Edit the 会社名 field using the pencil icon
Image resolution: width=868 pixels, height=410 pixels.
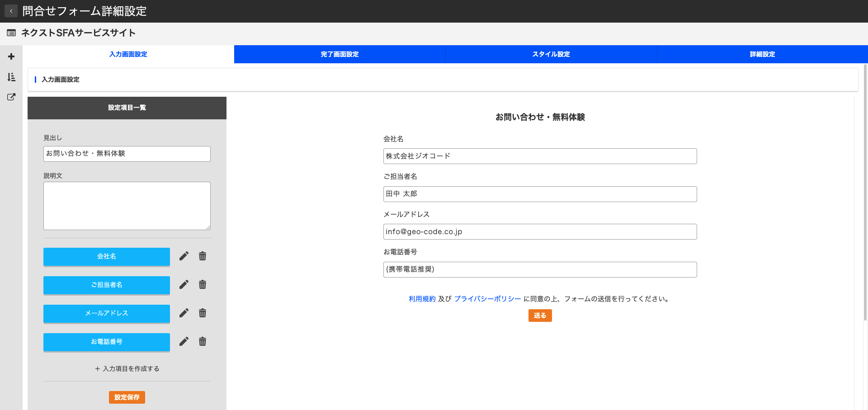(x=184, y=256)
